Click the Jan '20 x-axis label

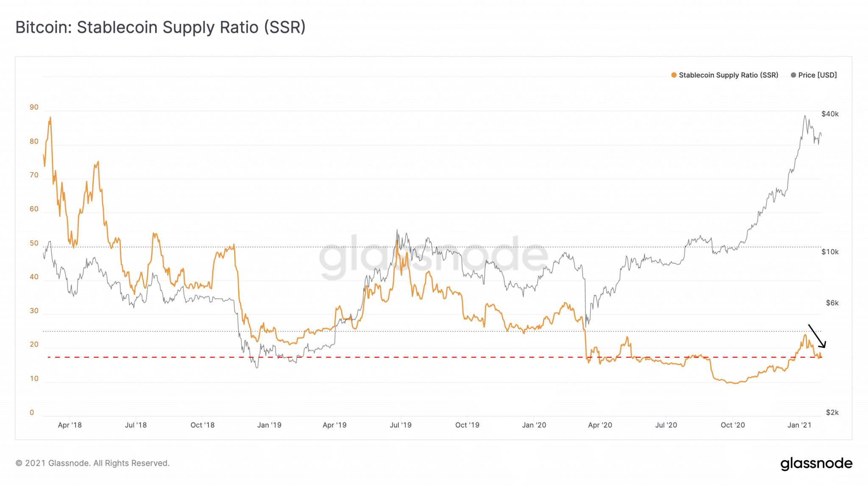(534, 425)
